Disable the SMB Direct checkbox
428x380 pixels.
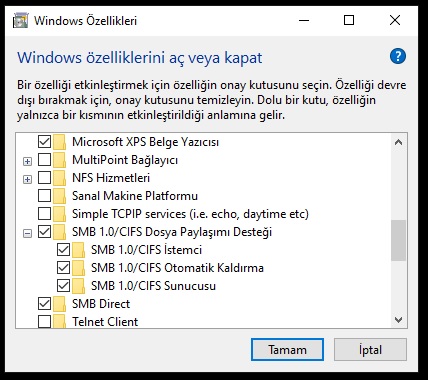click(x=44, y=304)
